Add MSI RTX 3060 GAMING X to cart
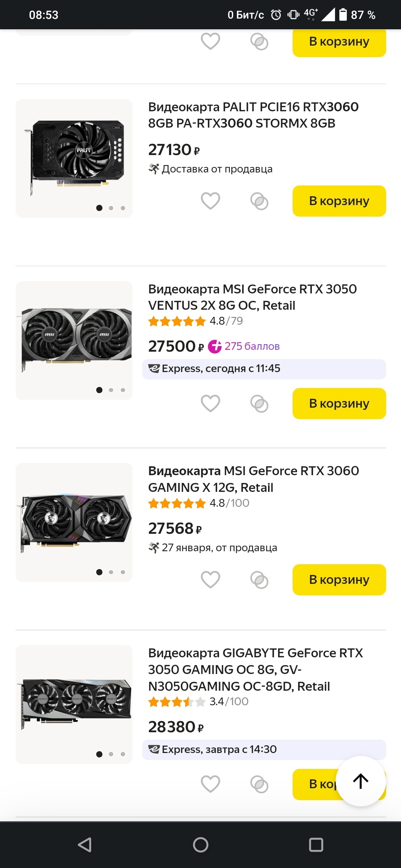 click(339, 580)
